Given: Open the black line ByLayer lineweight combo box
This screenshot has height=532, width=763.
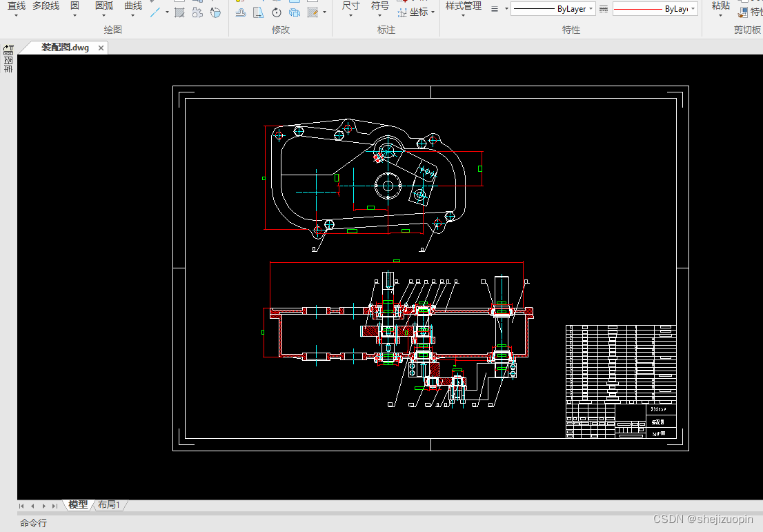Looking at the screenshot, I should coord(553,9).
